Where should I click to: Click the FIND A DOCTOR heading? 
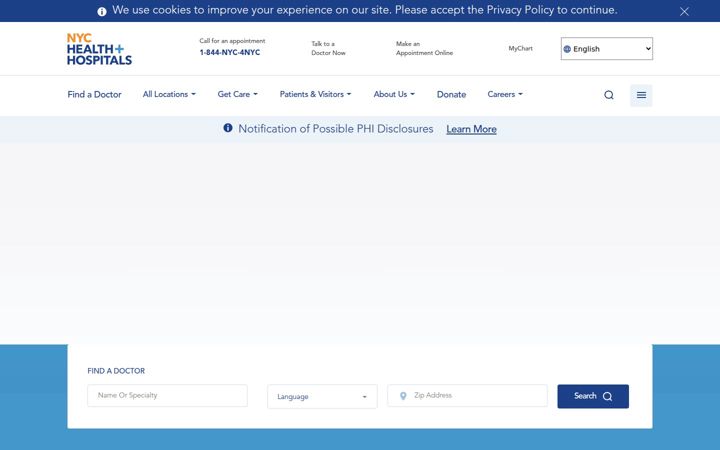point(116,371)
